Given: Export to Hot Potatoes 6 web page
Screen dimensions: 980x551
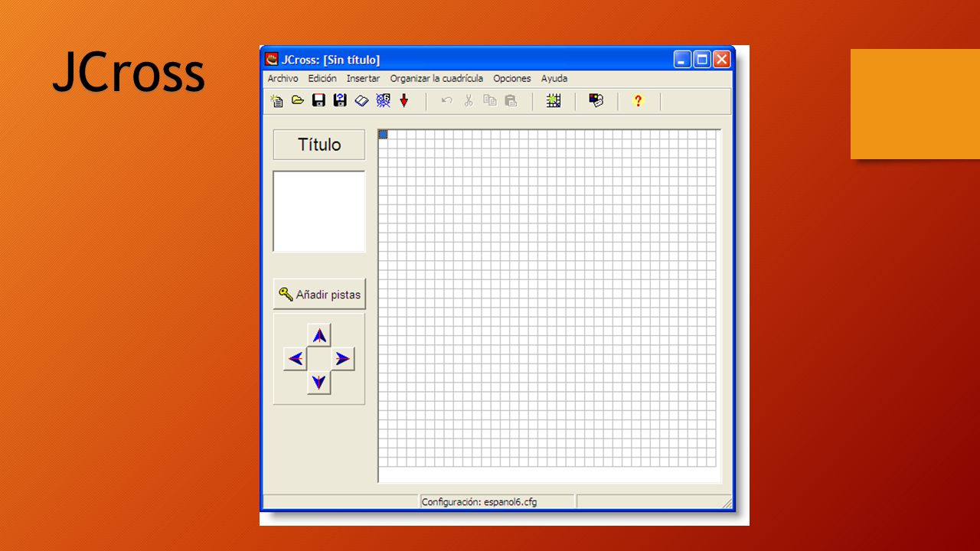Looking at the screenshot, I should coord(384,100).
